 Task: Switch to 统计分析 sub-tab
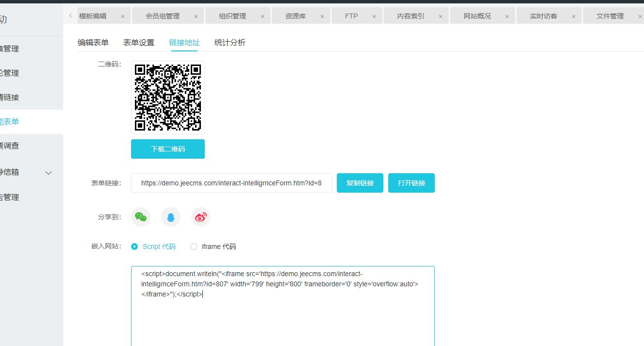coord(230,42)
